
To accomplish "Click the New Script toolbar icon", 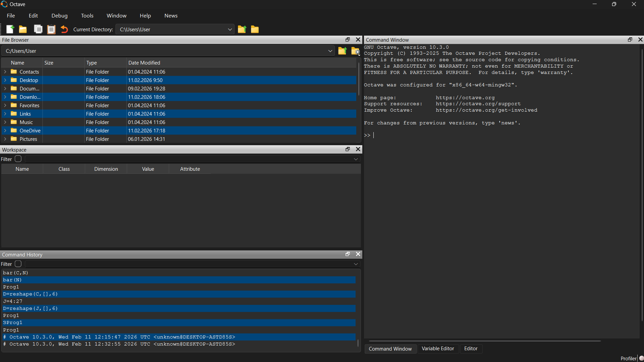I will [10, 30].
